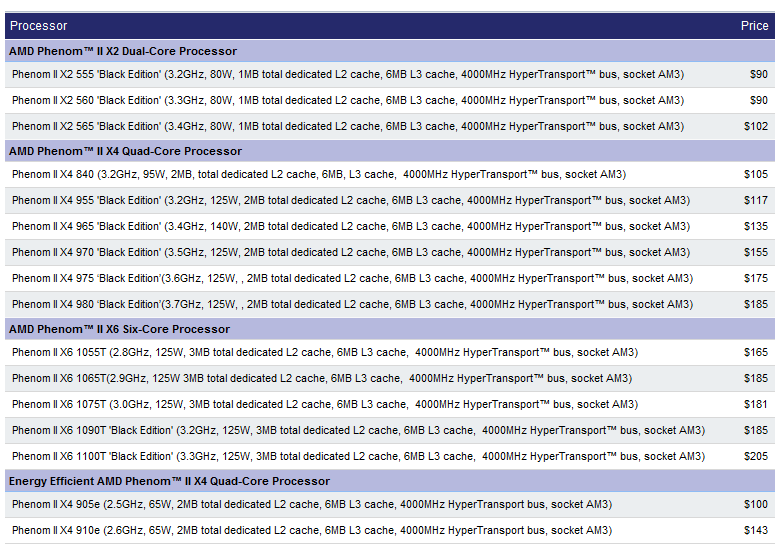
Task: Select the Phenom II X6 1090T Black Edition row
Action: (x=390, y=430)
